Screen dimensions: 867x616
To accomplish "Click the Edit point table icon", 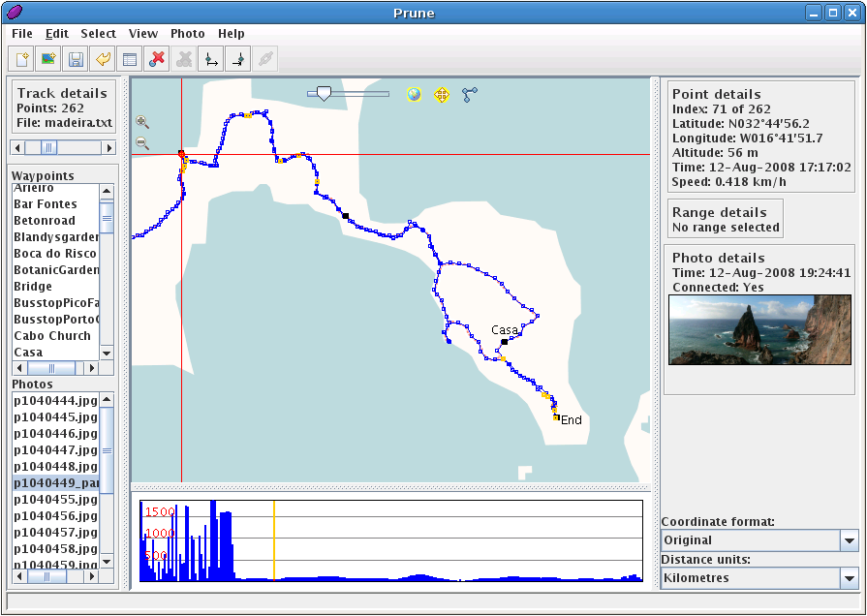I will pos(130,59).
